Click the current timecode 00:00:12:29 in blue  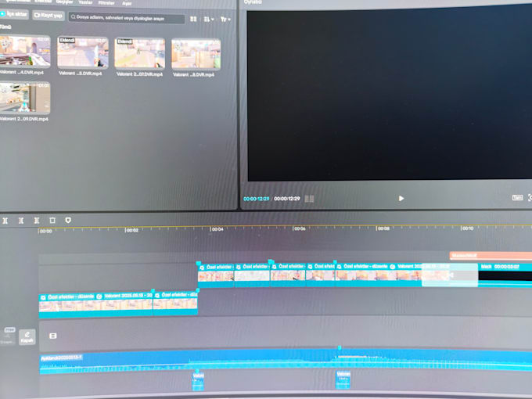[256, 199]
